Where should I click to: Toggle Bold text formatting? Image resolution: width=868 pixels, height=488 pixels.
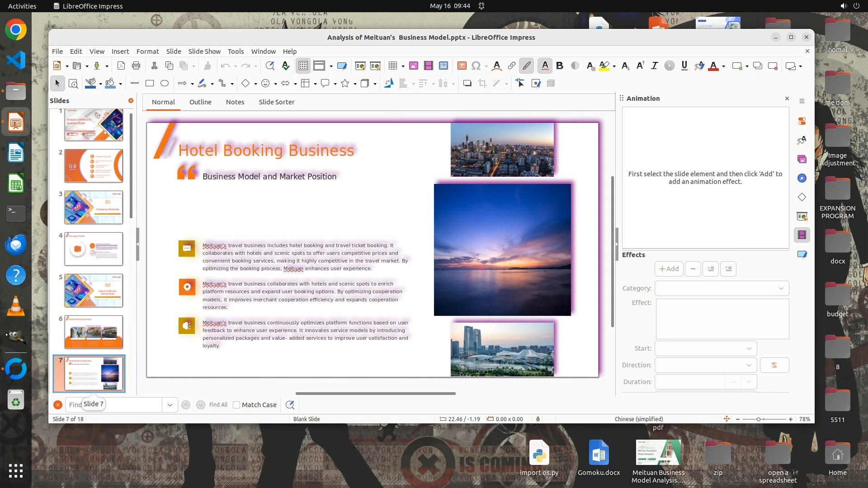560,66
